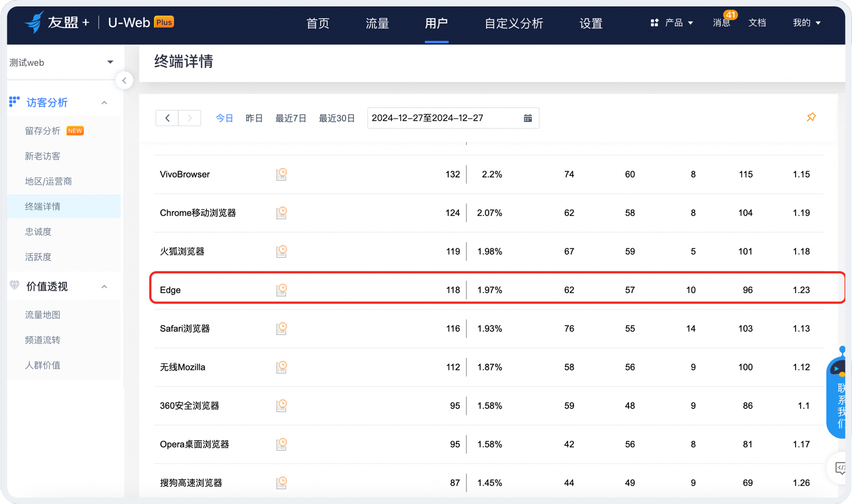
Task: Open trend history icon for Edge row
Action: coord(281,290)
